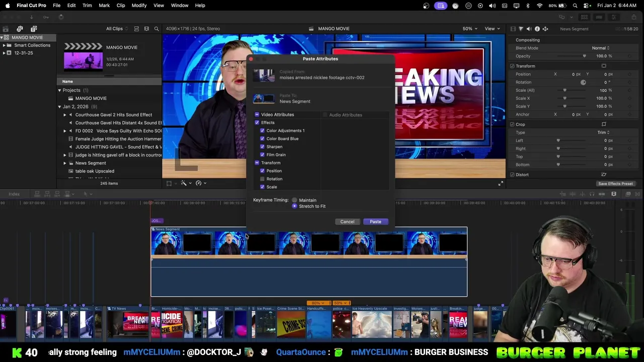Select Maintain keyframe timing
Screen dimensions: 644x362
click(x=294, y=200)
